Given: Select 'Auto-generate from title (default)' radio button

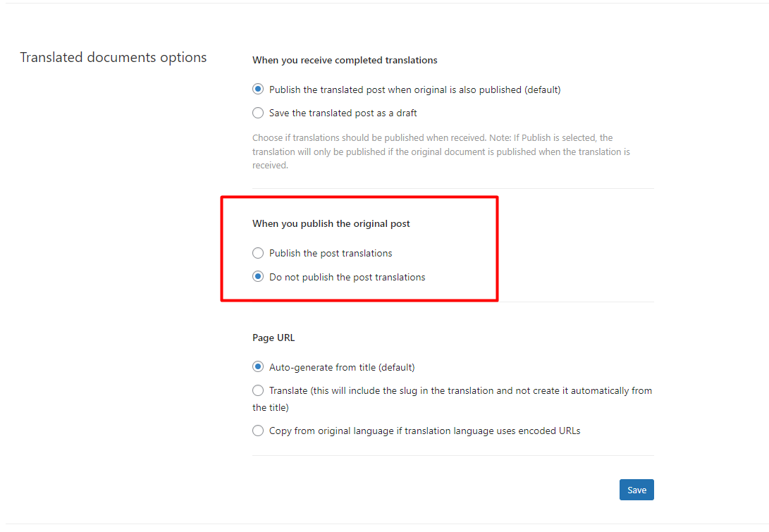Looking at the screenshot, I should pos(258,366).
